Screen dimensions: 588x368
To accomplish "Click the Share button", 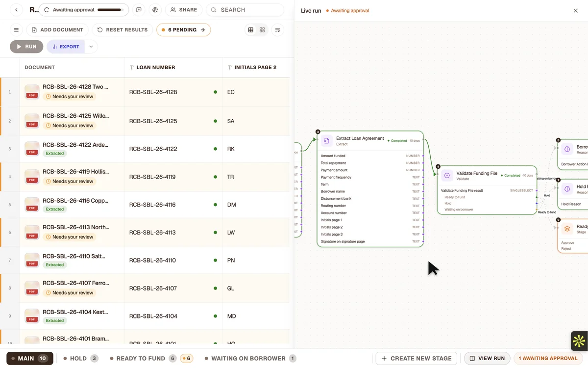I will coord(183,10).
